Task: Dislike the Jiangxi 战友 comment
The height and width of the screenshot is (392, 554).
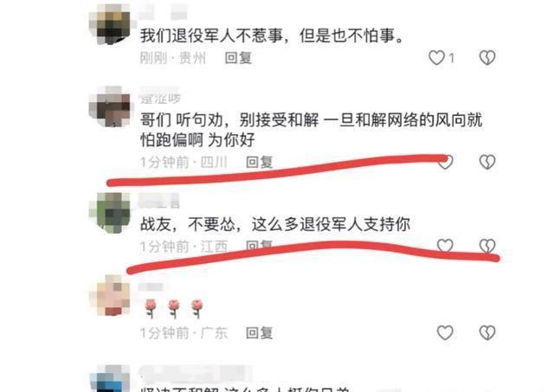Action: (x=487, y=246)
